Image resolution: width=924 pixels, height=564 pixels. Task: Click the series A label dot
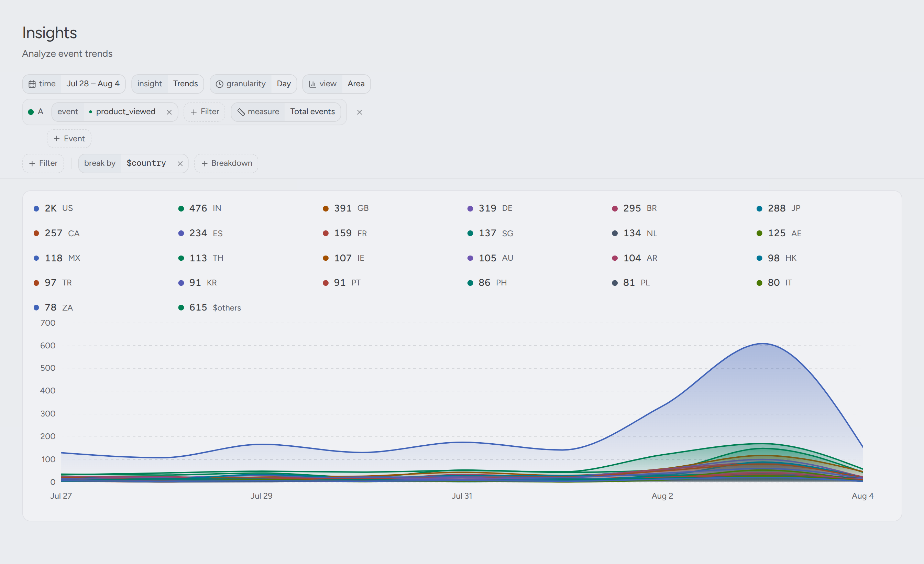[x=31, y=112]
